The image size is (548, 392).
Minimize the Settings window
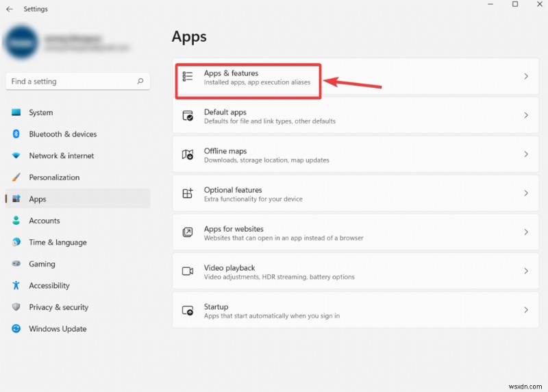click(x=490, y=4)
